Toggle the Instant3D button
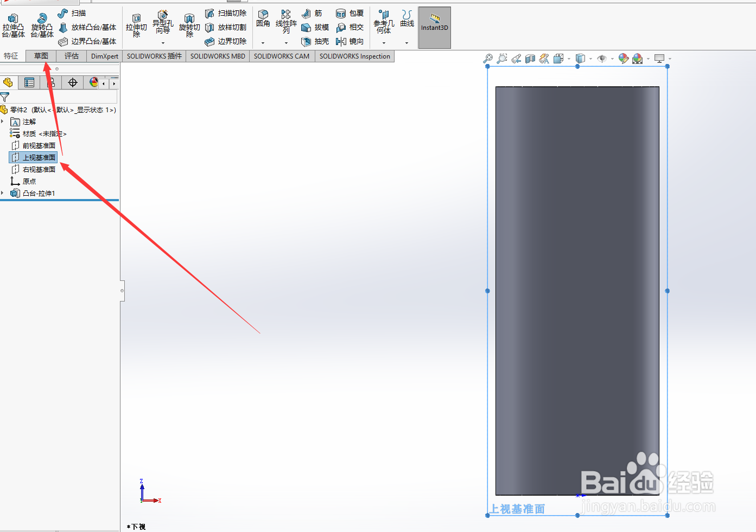Image resolution: width=756 pixels, height=532 pixels. click(x=435, y=28)
